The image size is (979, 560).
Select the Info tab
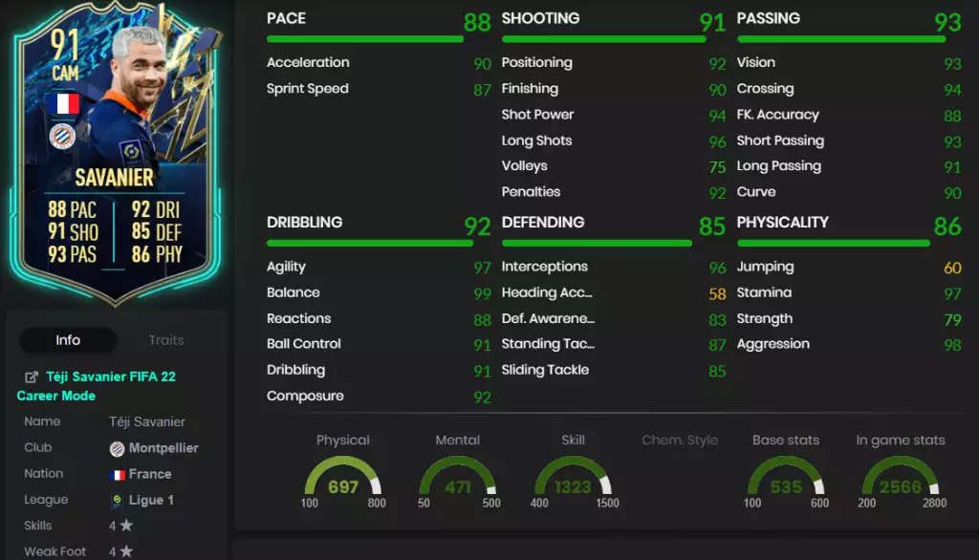[68, 340]
